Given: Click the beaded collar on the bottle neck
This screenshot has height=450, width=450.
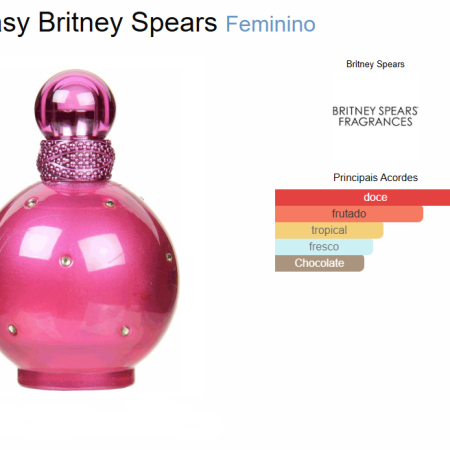Looking at the screenshot, I should (x=76, y=161).
